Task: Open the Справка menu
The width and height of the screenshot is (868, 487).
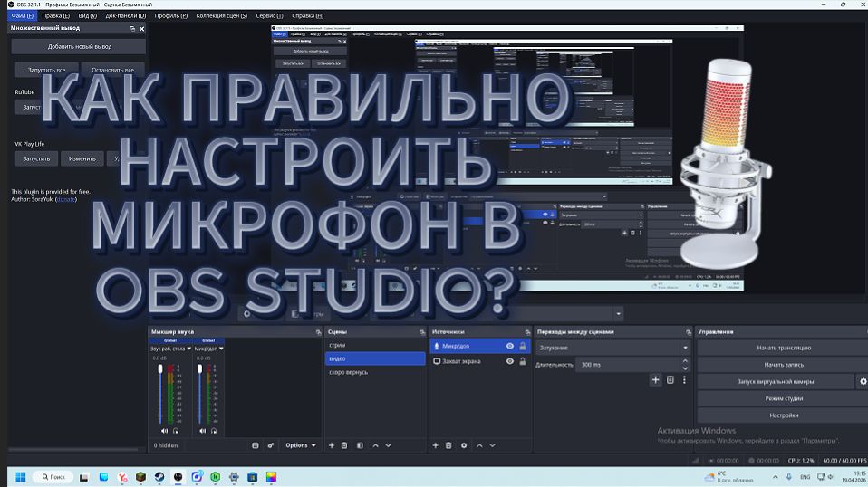Action: [x=307, y=16]
